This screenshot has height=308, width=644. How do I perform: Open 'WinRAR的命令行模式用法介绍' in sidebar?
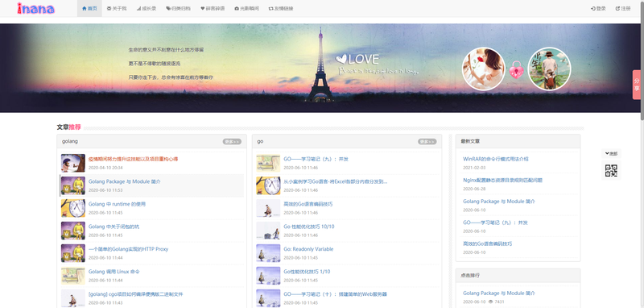tap(496, 159)
